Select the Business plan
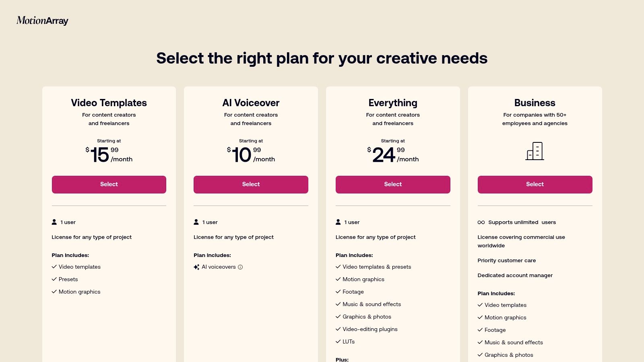The height and width of the screenshot is (362, 644). pyautogui.click(x=535, y=185)
